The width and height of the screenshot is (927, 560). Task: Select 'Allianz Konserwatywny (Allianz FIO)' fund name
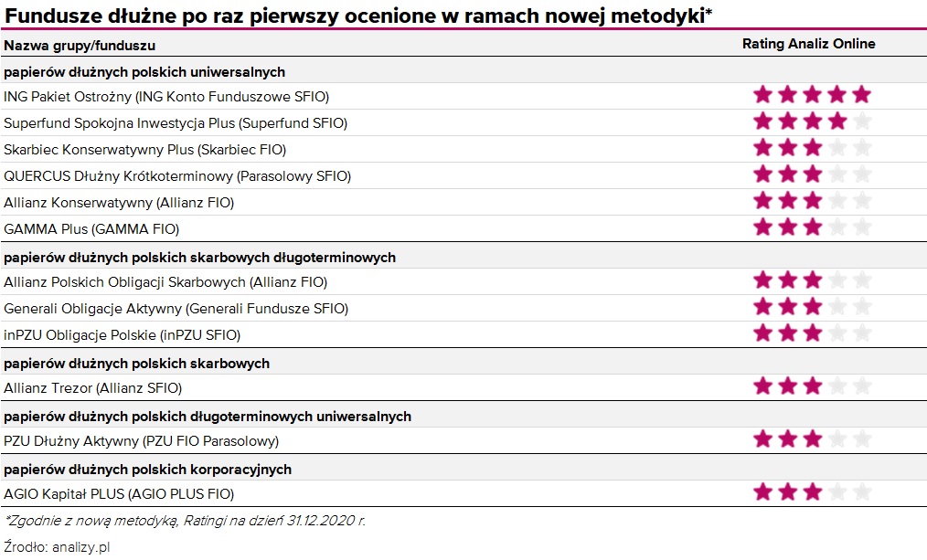coord(119,203)
